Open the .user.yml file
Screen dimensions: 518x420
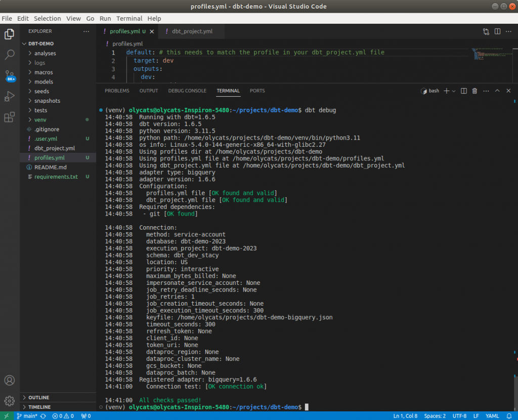[58, 139]
